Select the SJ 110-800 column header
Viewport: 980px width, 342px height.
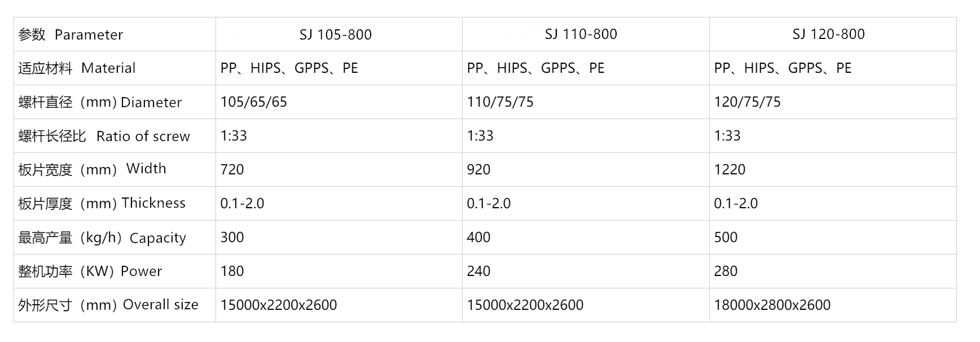coord(581,34)
